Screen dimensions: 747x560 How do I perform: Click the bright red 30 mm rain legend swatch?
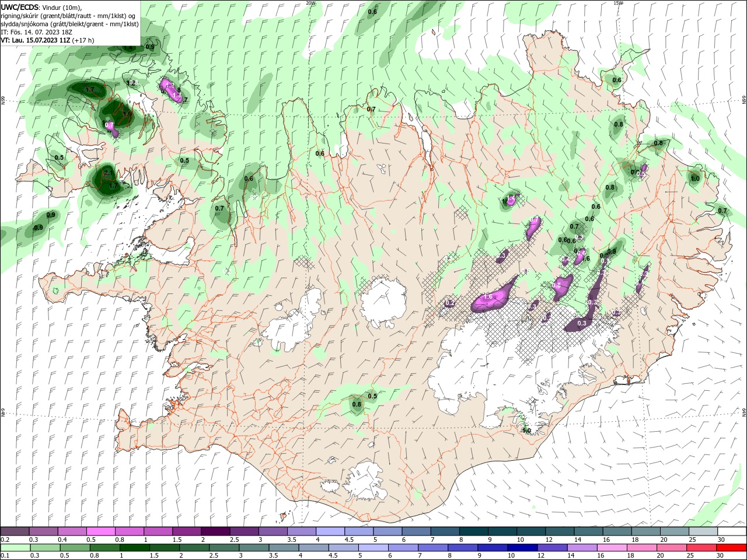tap(732, 548)
